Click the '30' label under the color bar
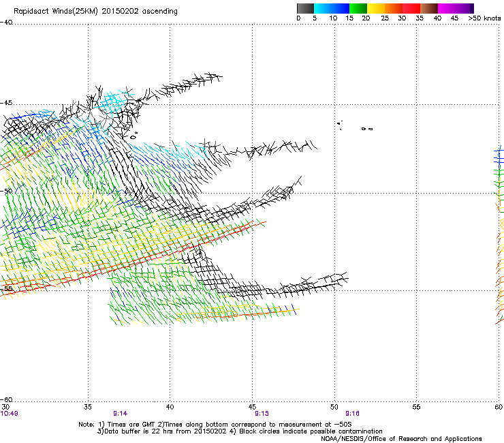The height and width of the screenshot is (443, 504). point(402,18)
